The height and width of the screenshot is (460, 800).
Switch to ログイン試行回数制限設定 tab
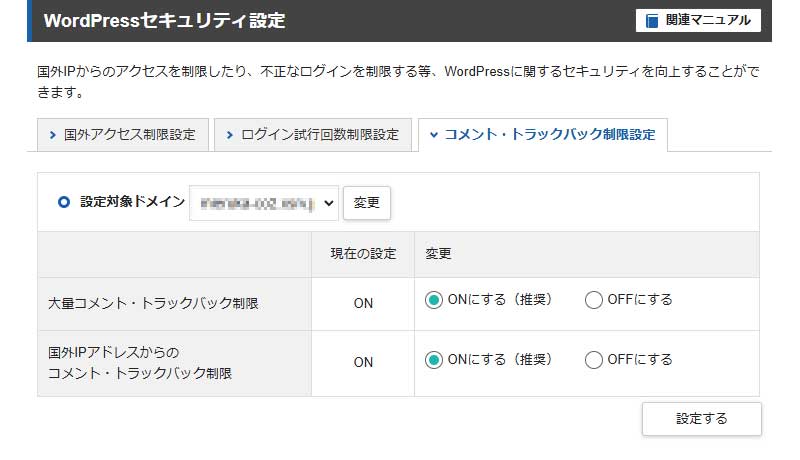tap(313, 135)
